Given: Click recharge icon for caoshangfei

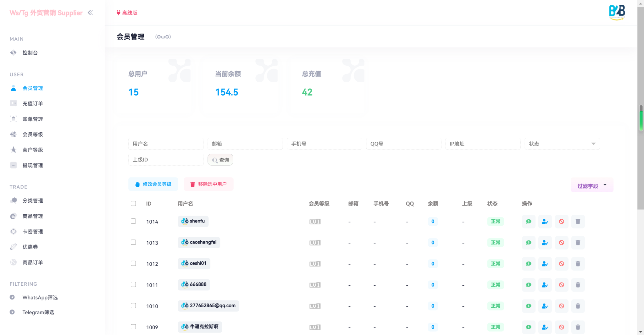Looking at the screenshot, I should [x=529, y=243].
